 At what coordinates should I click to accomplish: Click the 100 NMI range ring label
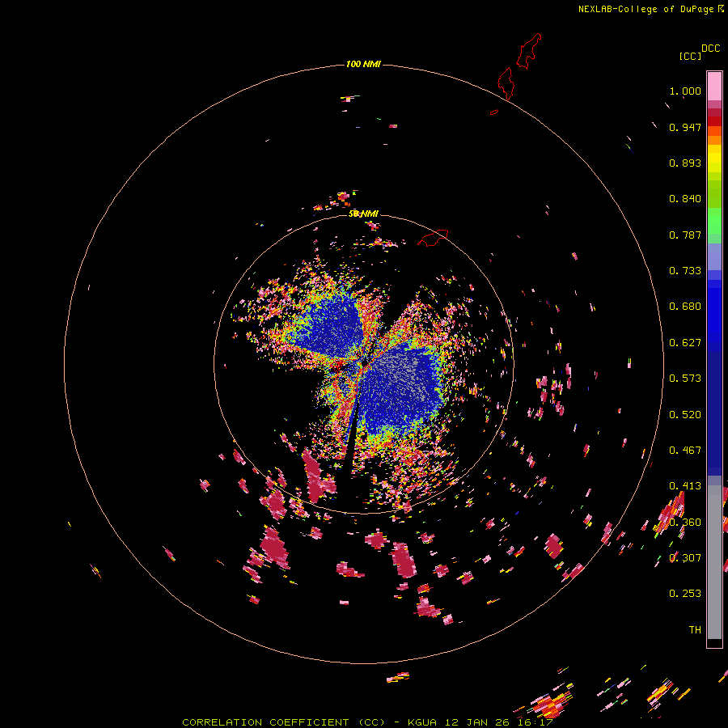(x=363, y=64)
